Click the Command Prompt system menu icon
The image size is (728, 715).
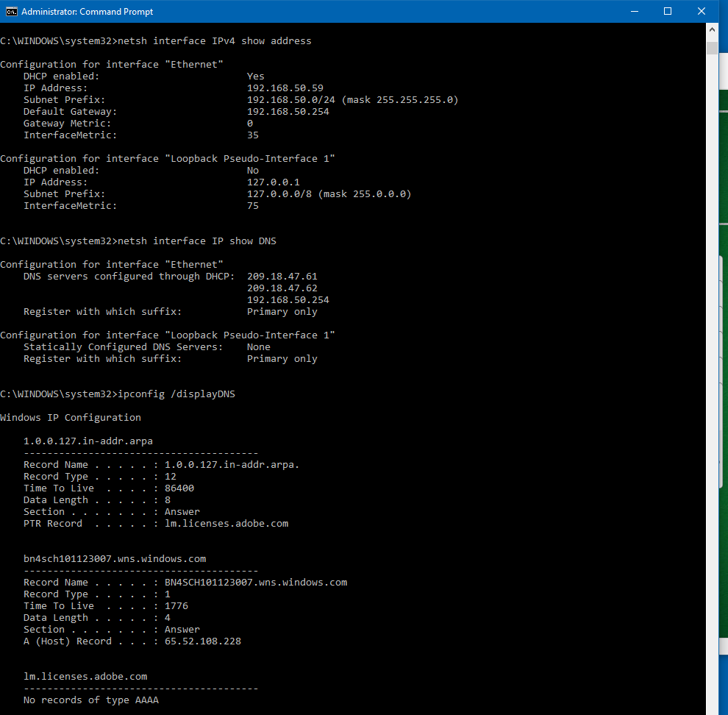(x=11, y=11)
